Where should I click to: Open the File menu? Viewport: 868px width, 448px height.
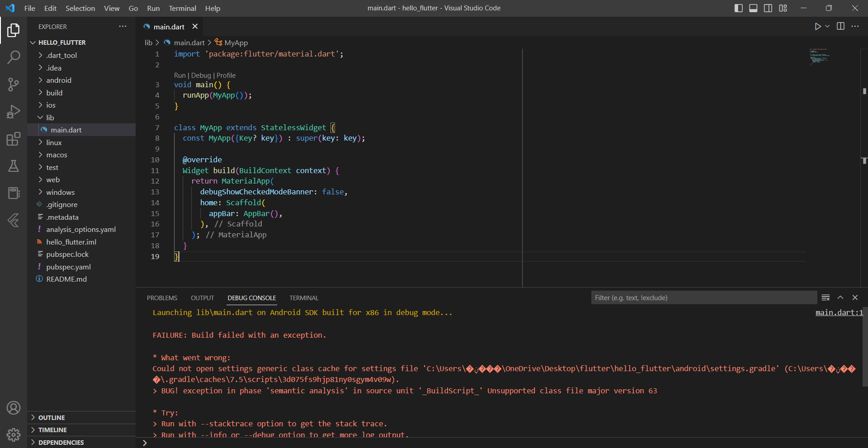(x=30, y=8)
